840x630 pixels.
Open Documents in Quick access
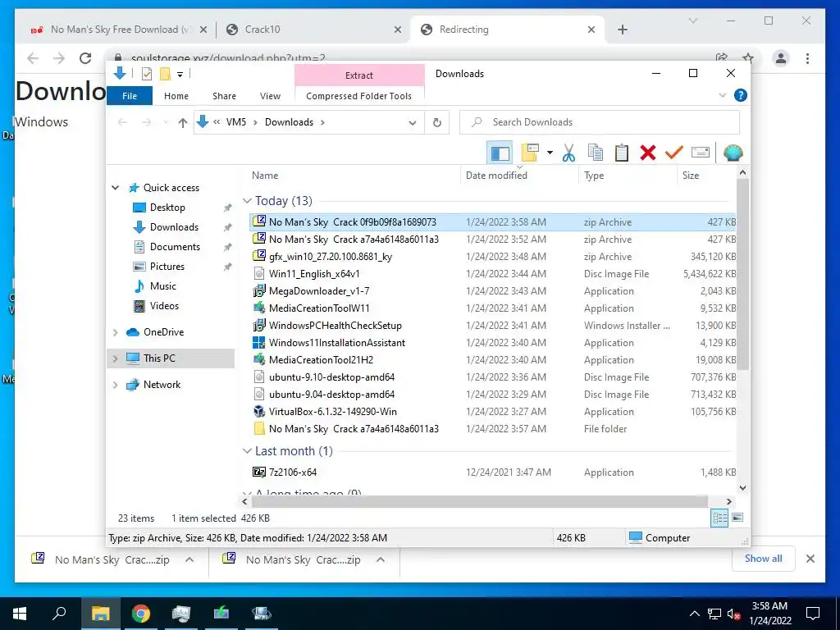(175, 247)
